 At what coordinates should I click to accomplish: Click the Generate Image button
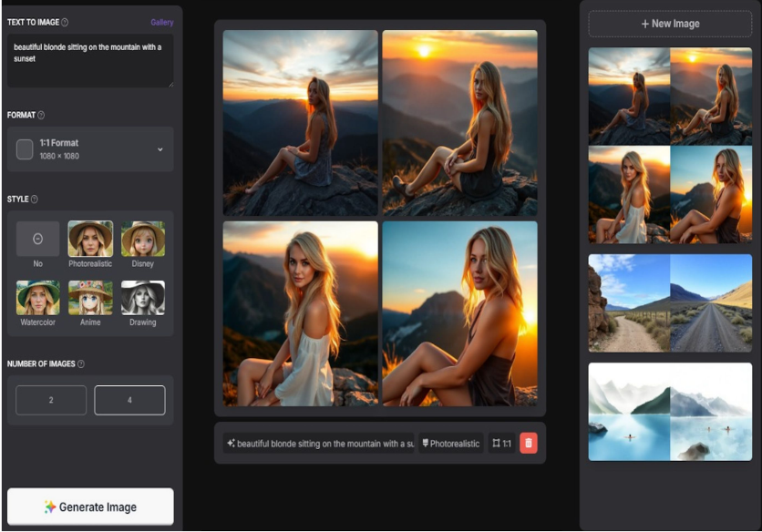90,506
